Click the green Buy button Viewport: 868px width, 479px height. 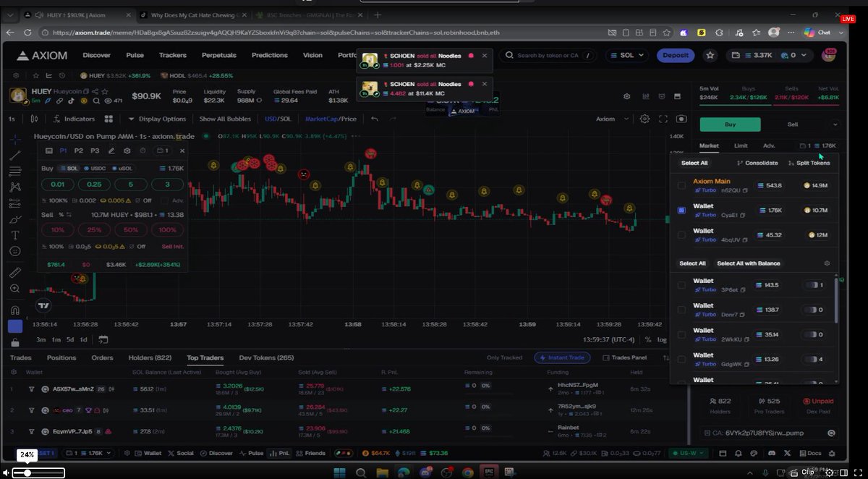730,124
